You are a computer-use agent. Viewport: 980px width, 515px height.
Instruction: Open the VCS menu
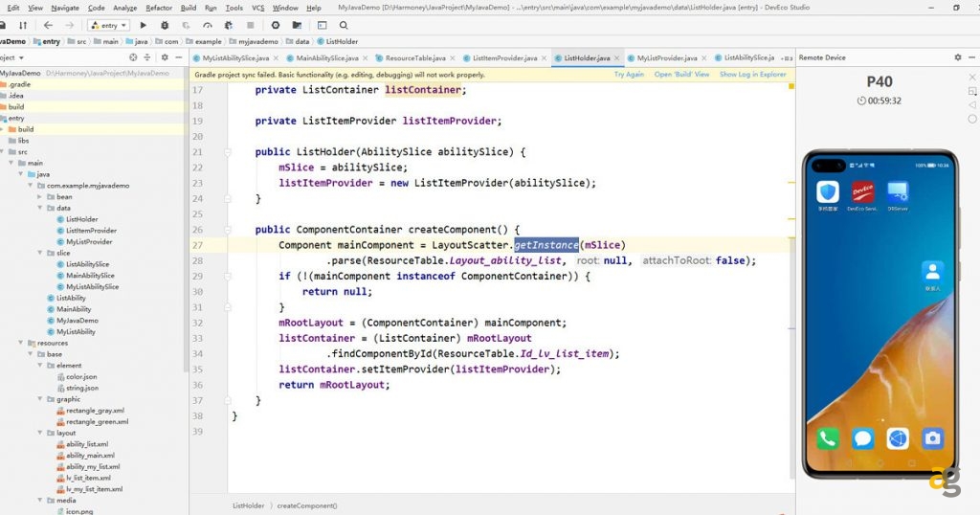[x=257, y=8]
